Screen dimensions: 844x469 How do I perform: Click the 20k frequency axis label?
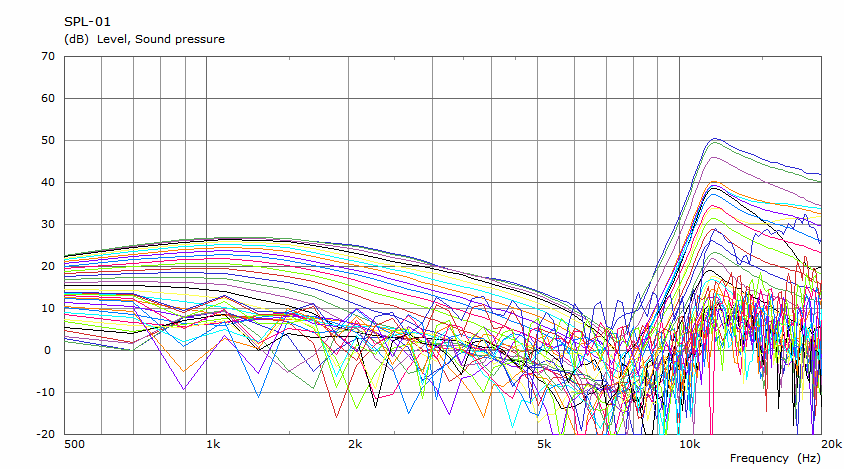(x=832, y=444)
